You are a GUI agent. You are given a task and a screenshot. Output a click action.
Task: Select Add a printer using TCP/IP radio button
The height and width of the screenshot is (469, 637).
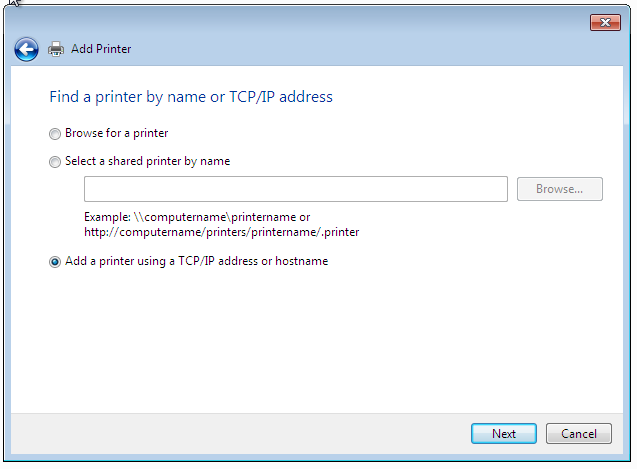pos(55,262)
